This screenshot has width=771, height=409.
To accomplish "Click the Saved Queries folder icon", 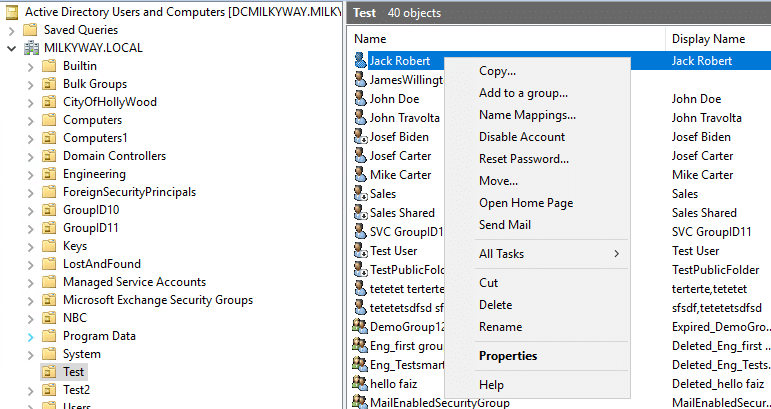I will [x=31, y=29].
